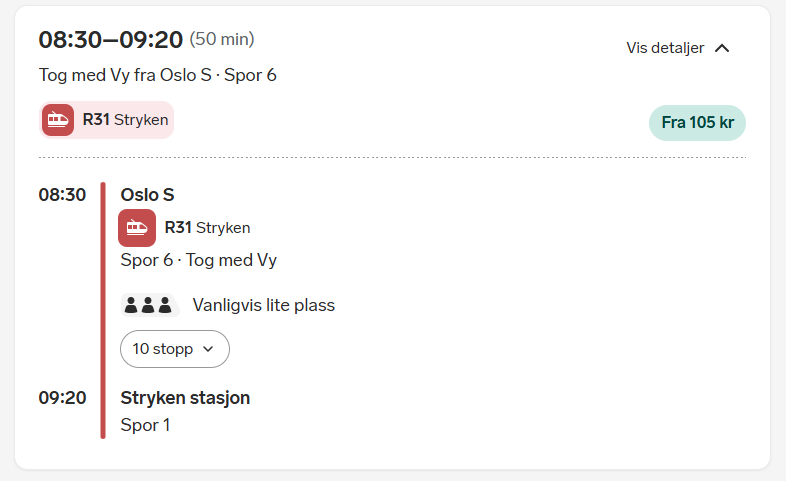Select the Stryken stasjon destination
The image size is (786, 481).
coord(185,398)
